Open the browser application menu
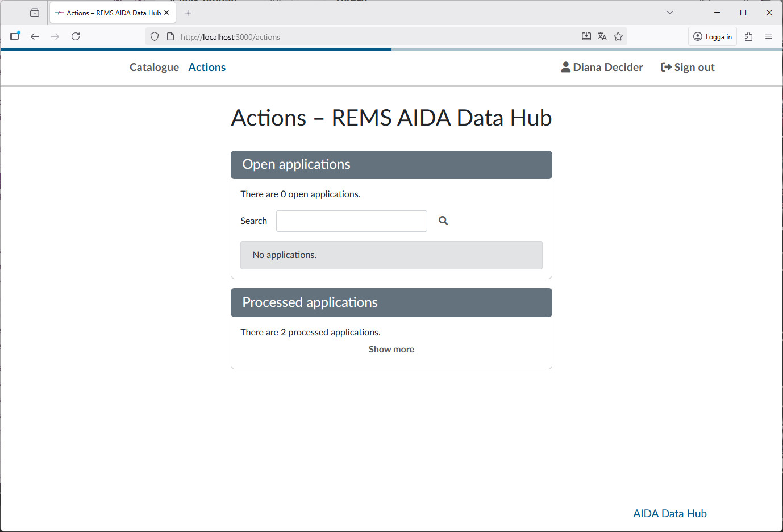 tap(769, 36)
